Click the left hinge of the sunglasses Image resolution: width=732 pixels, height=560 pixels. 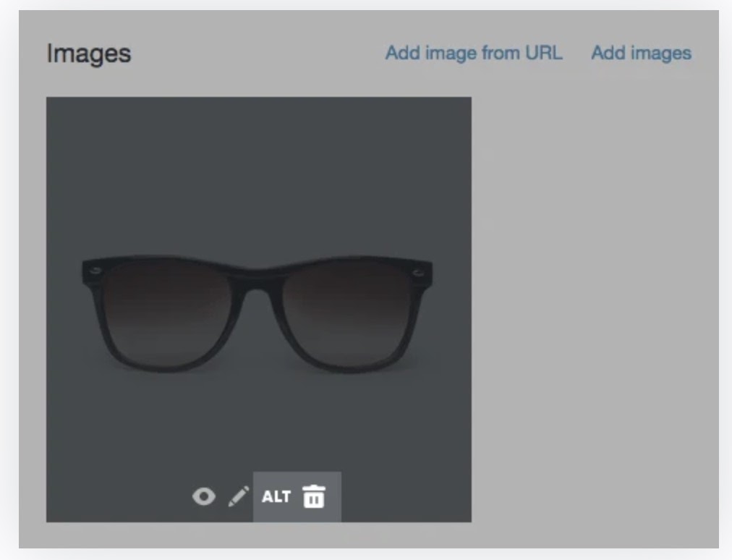coord(93,271)
